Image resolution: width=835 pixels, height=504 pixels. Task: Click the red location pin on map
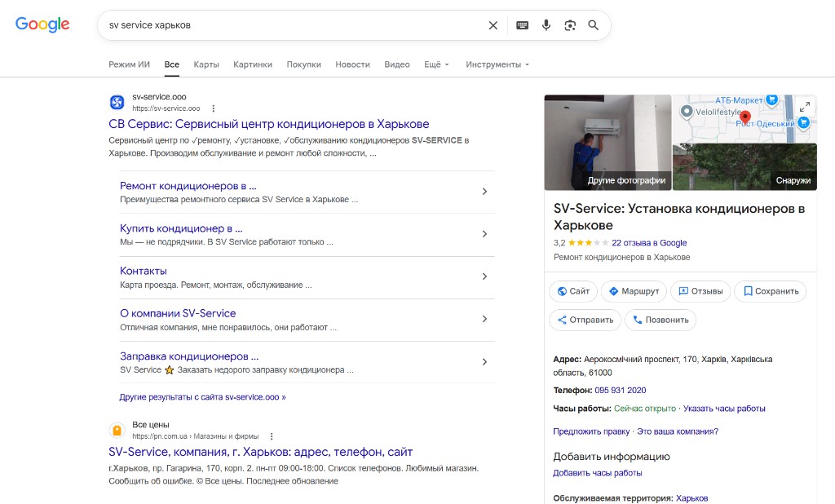(x=745, y=117)
